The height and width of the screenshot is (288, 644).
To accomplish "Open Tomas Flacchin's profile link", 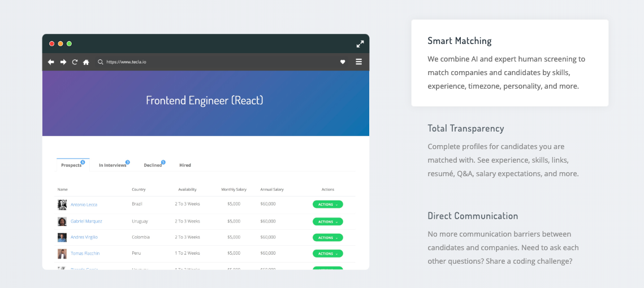I will 85,254.
